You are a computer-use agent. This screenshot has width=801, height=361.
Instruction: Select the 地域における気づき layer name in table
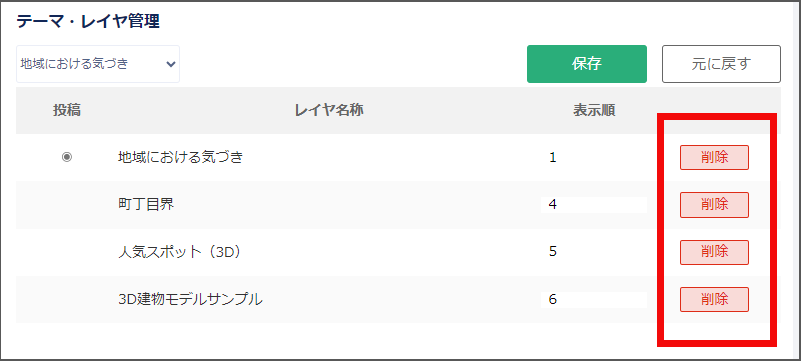click(x=180, y=157)
